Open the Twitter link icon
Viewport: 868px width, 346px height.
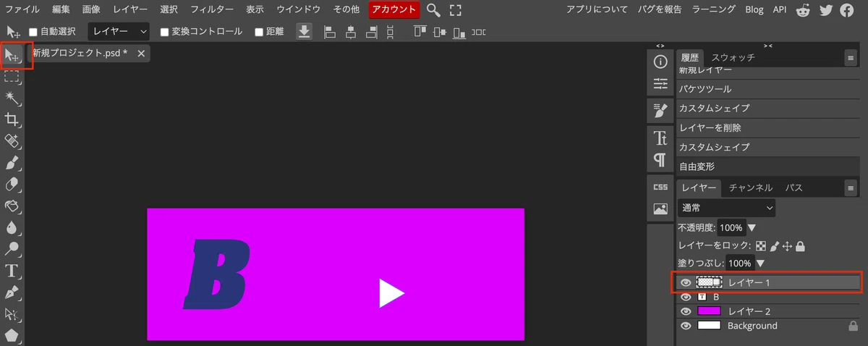point(826,10)
